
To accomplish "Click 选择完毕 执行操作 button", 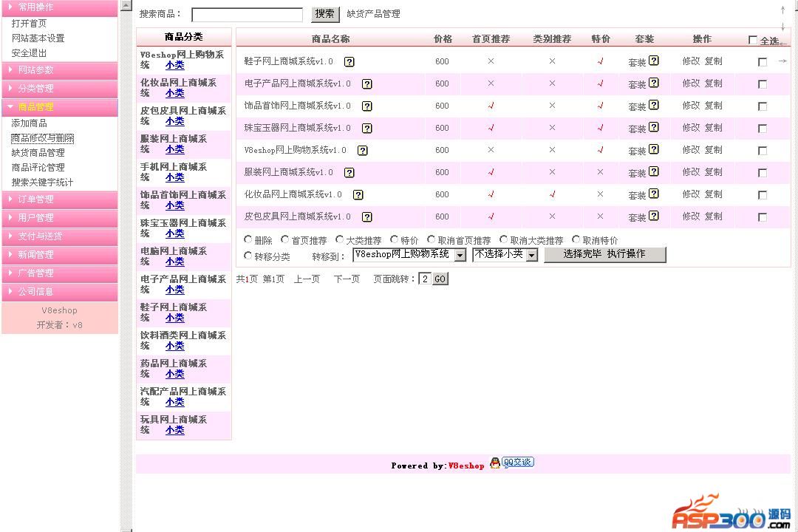I will 604,254.
